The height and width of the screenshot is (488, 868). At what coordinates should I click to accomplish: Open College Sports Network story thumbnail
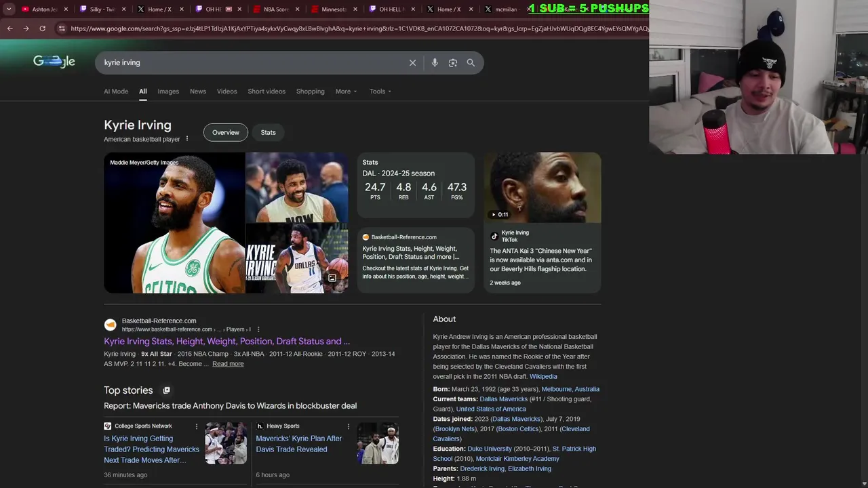pyautogui.click(x=226, y=443)
